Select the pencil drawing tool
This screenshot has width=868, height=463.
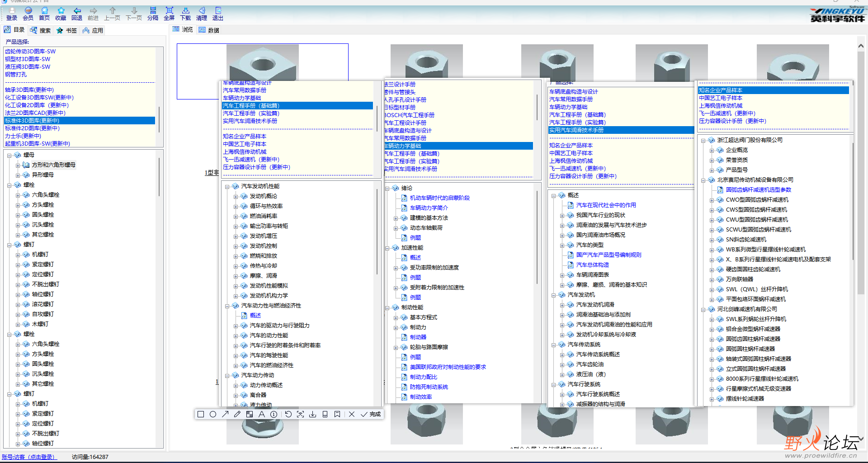tap(237, 414)
